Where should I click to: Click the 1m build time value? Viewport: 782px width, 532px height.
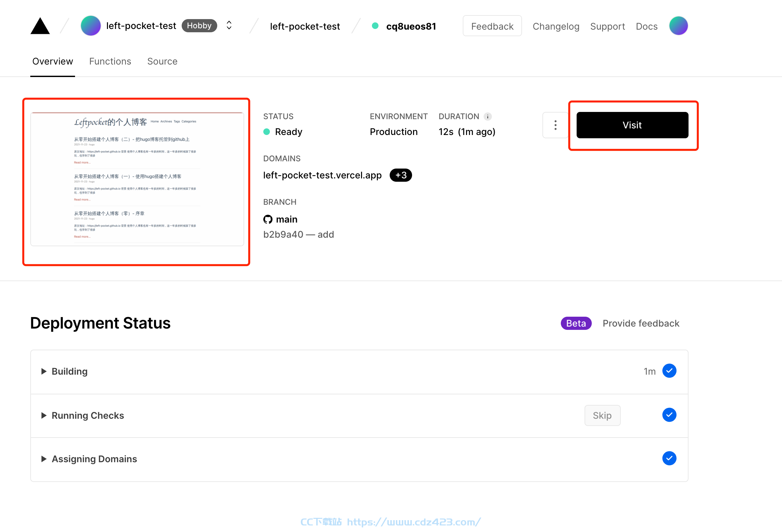pyautogui.click(x=650, y=371)
